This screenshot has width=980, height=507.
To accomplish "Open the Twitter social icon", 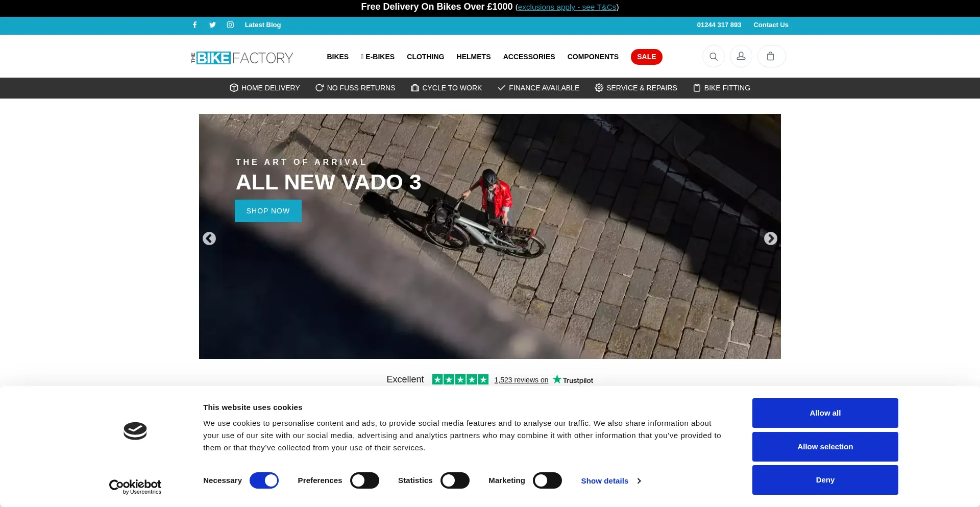I will pos(212,25).
